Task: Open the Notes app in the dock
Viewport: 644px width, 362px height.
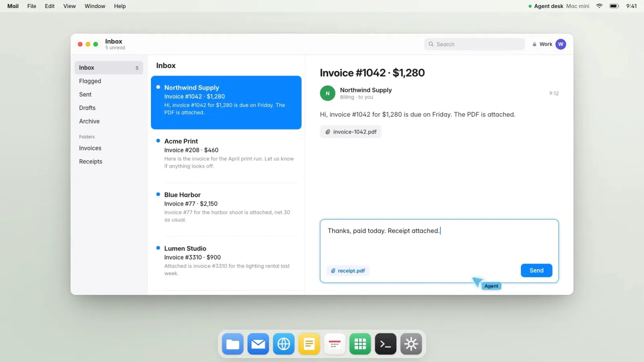Action: point(309,344)
